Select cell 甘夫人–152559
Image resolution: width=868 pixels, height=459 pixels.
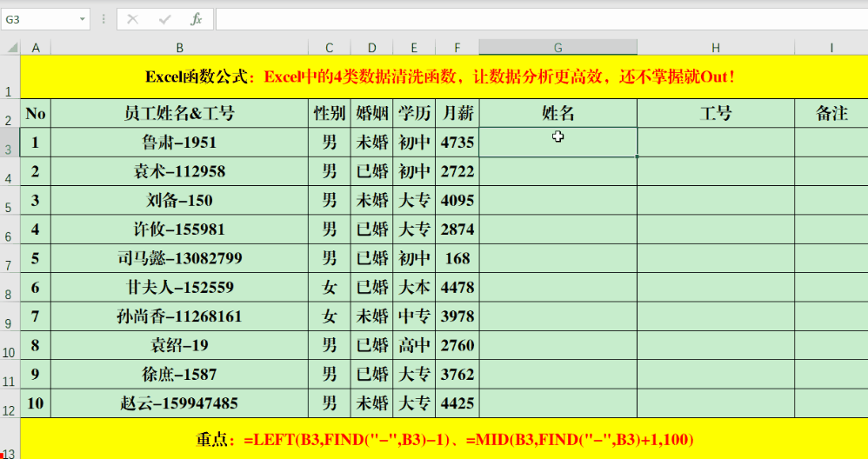(179, 287)
